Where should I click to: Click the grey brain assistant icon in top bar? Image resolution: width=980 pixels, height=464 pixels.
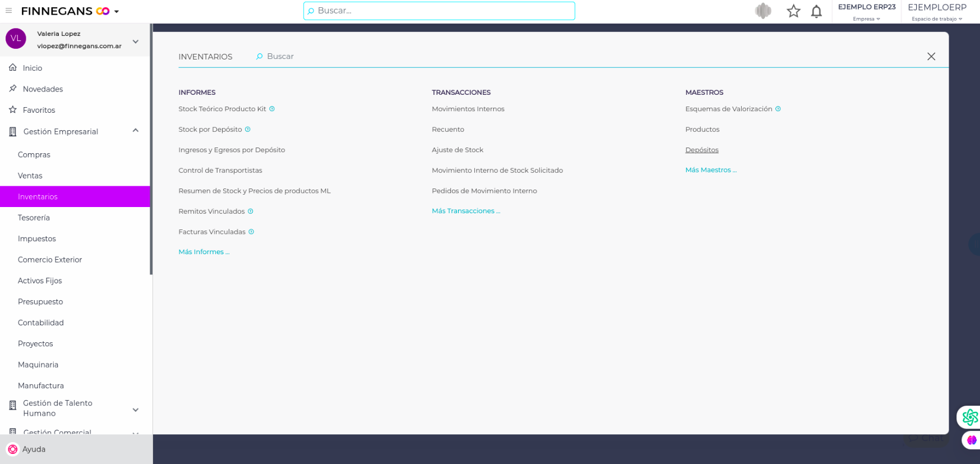click(763, 11)
